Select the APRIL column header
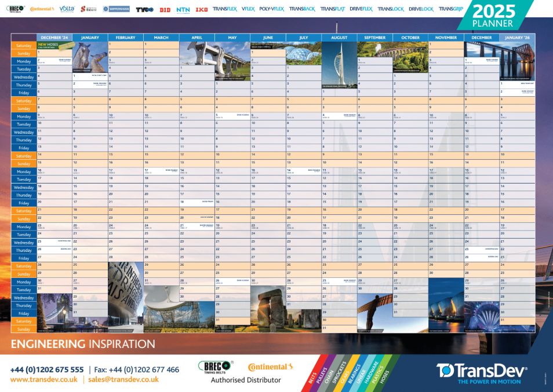Image resolution: width=553 pixels, height=392 pixels. coord(197,37)
